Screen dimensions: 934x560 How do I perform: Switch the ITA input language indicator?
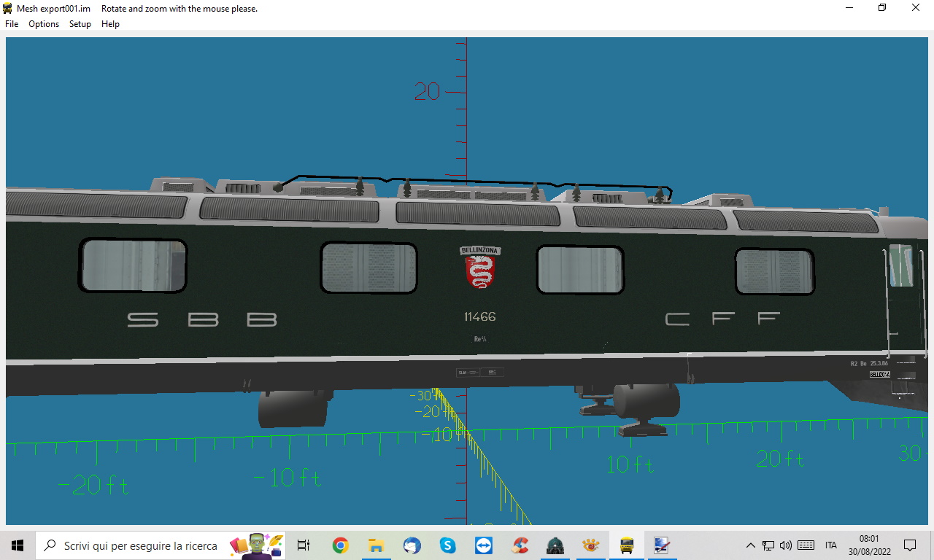[831, 545]
